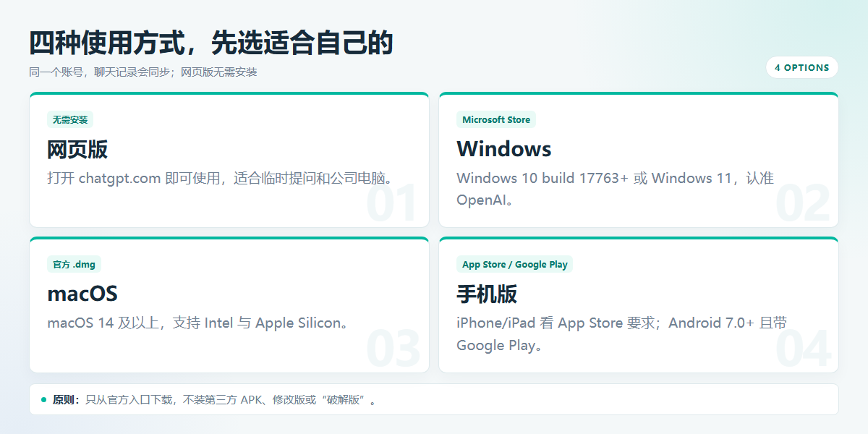
Task: Open the 网页版 card
Action: coord(229,160)
